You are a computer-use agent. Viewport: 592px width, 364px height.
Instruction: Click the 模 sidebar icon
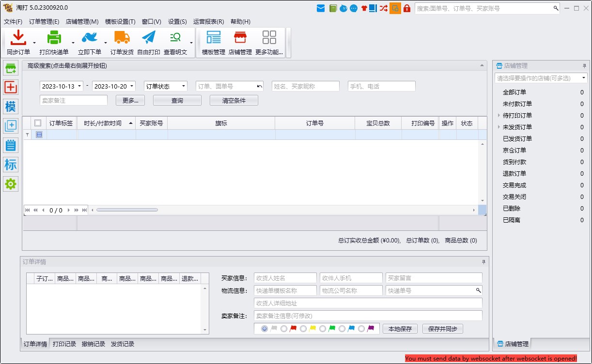(x=11, y=107)
